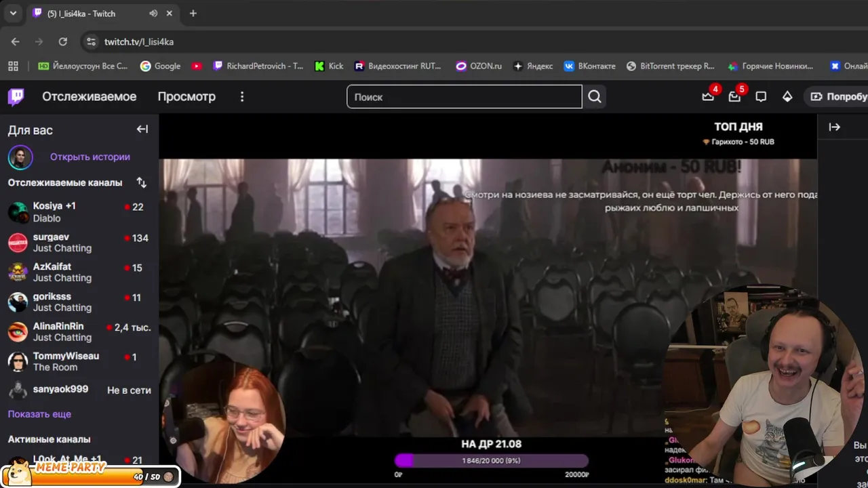This screenshot has width=868, height=488.
Task: Close the l_lisi4ka Twitch tab
Action: click(x=170, y=14)
